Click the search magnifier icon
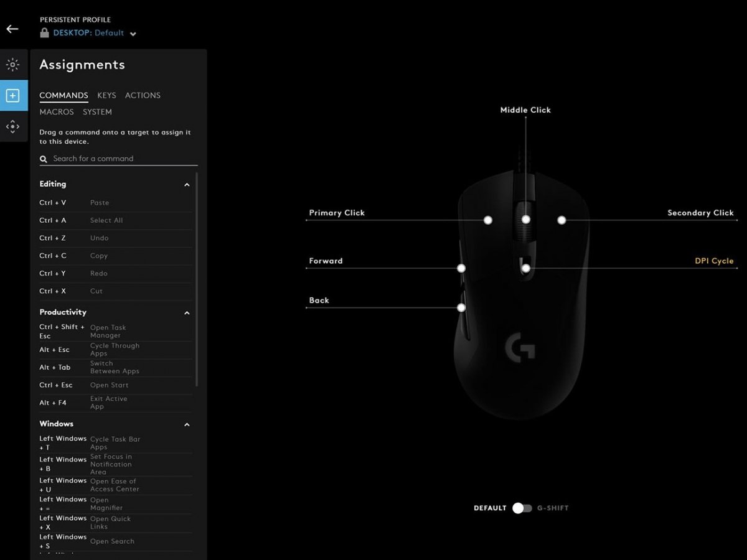 pos(44,159)
